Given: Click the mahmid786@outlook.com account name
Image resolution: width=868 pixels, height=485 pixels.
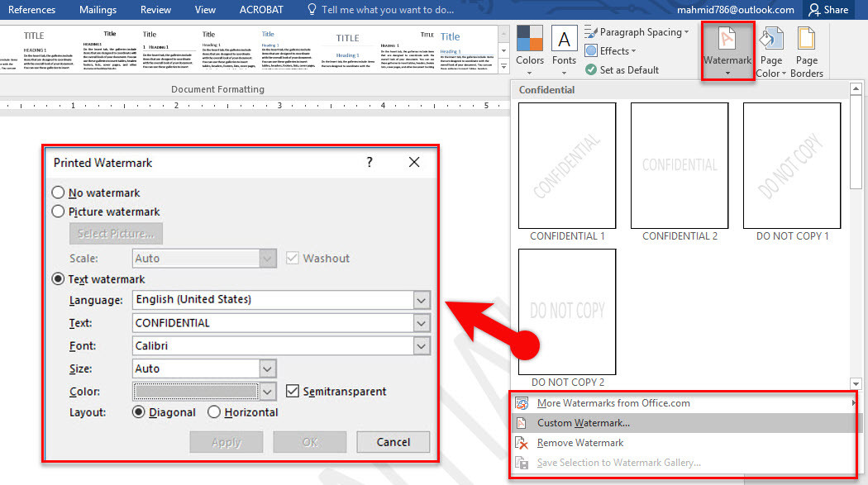Looking at the screenshot, I should (x=735, y=9).
